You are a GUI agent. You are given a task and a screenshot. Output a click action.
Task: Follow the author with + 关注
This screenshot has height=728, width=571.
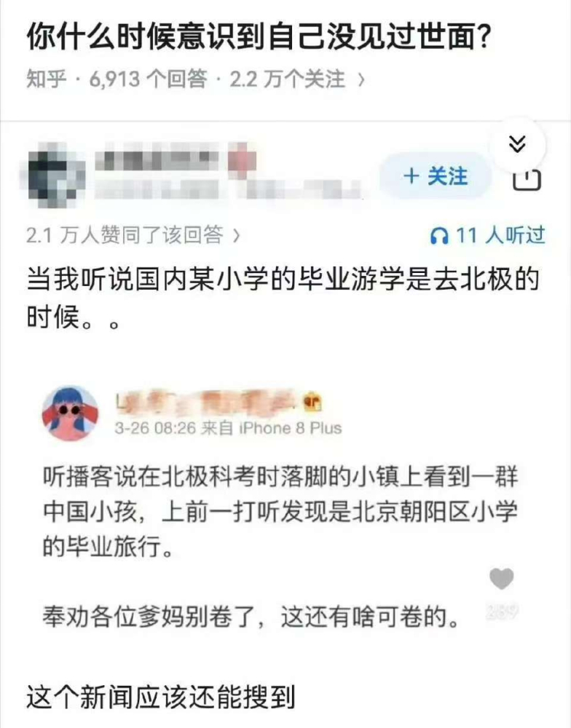tap(436, 176)
